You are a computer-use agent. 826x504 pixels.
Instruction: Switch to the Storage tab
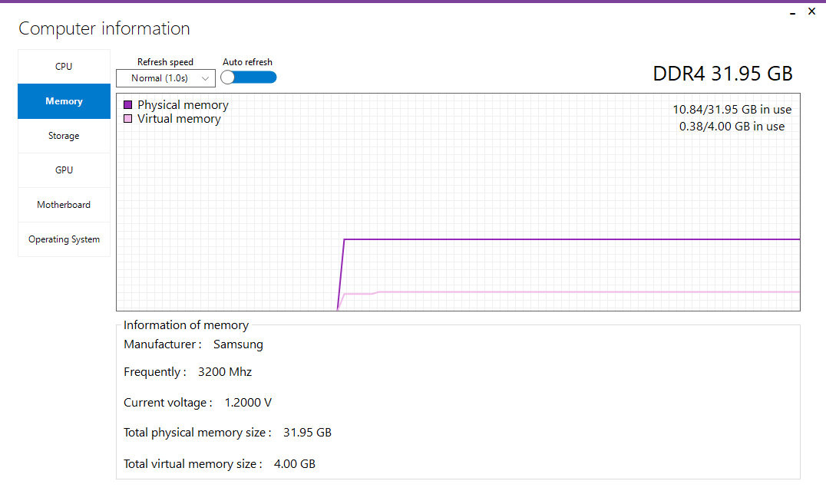(x=64, y=136)
